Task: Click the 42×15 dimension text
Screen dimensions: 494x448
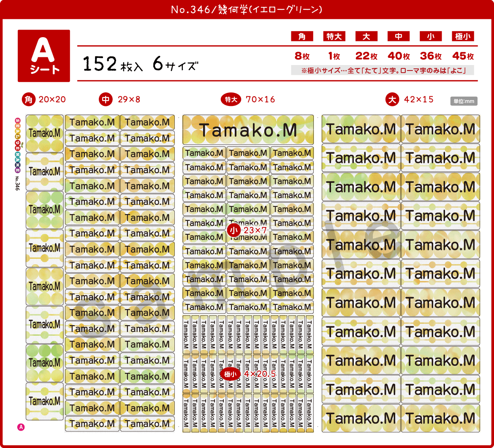Action: [419, 100]
